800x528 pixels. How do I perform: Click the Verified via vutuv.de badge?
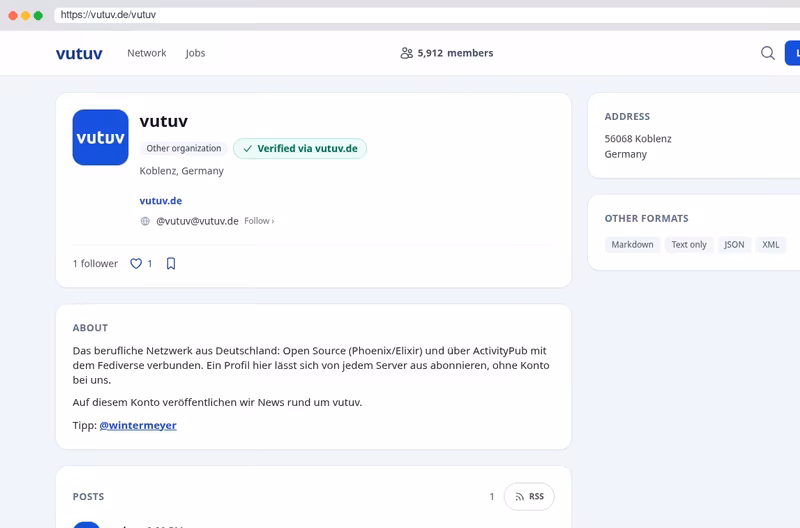point(300,148)
